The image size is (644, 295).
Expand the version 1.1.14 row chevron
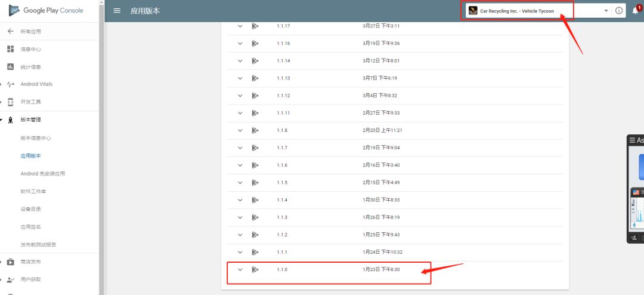click(x=240, y=60)
